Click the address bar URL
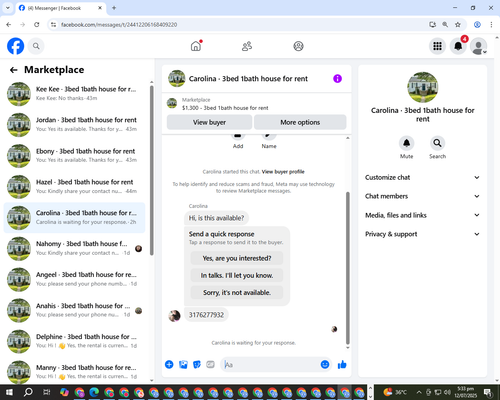500x400 pixels. (x=119, y=25)
